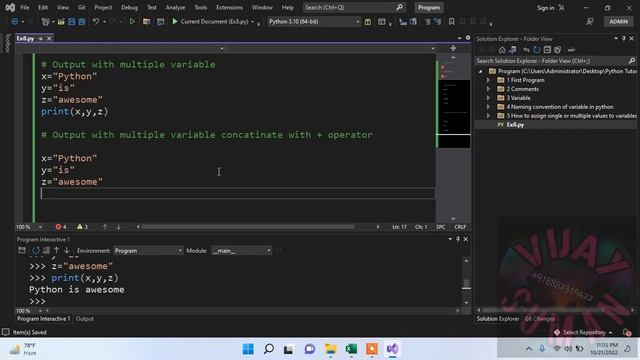Expand the 1 First Program folder
The width and height of the screenshot is (640, 360).
coord(488,80)
